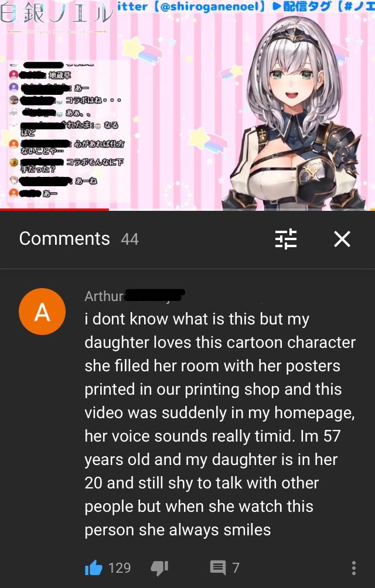Expand Arthur's full comment text
Viewport: 375px width, 588px height.
pos(220,424)
